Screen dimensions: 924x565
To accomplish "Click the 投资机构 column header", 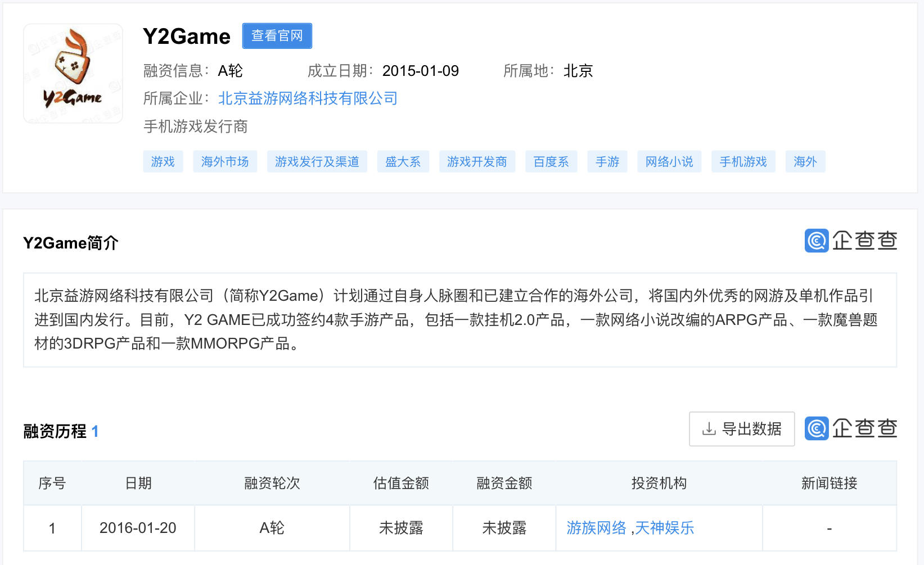I will (x=659, y=483).
